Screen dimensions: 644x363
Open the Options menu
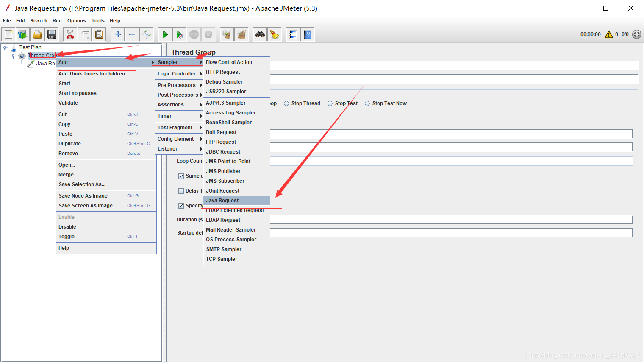(x=76, y=21)
